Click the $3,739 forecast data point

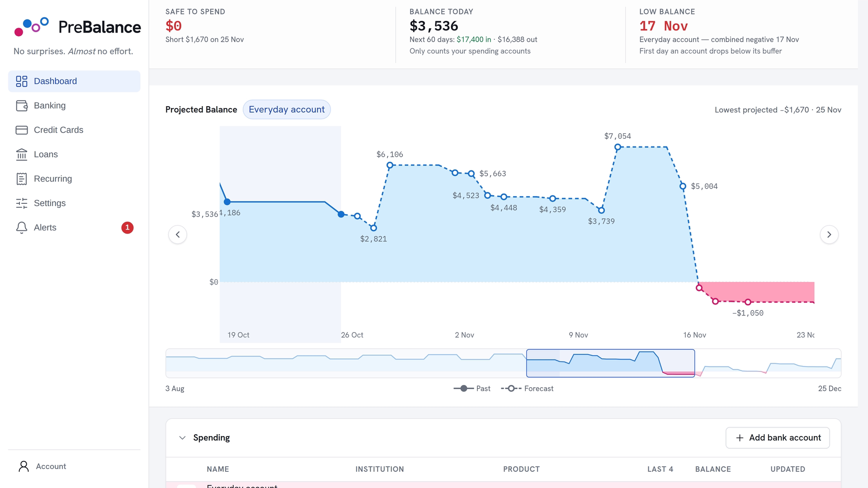[601, 210]
